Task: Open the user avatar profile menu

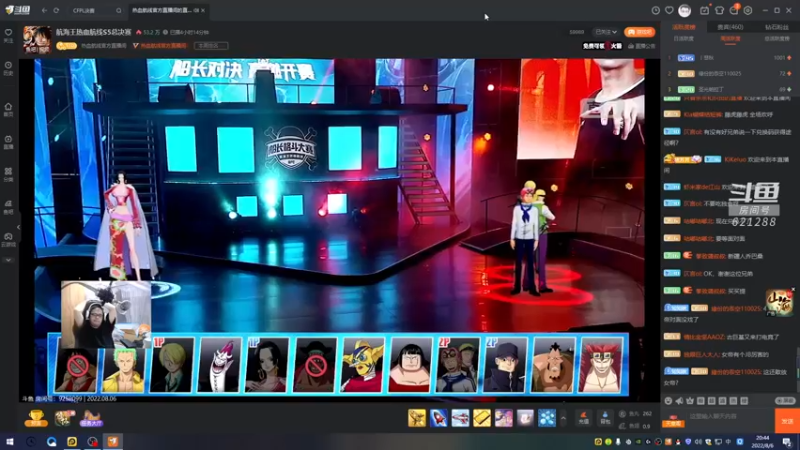Action: click(x=685, y=10)
